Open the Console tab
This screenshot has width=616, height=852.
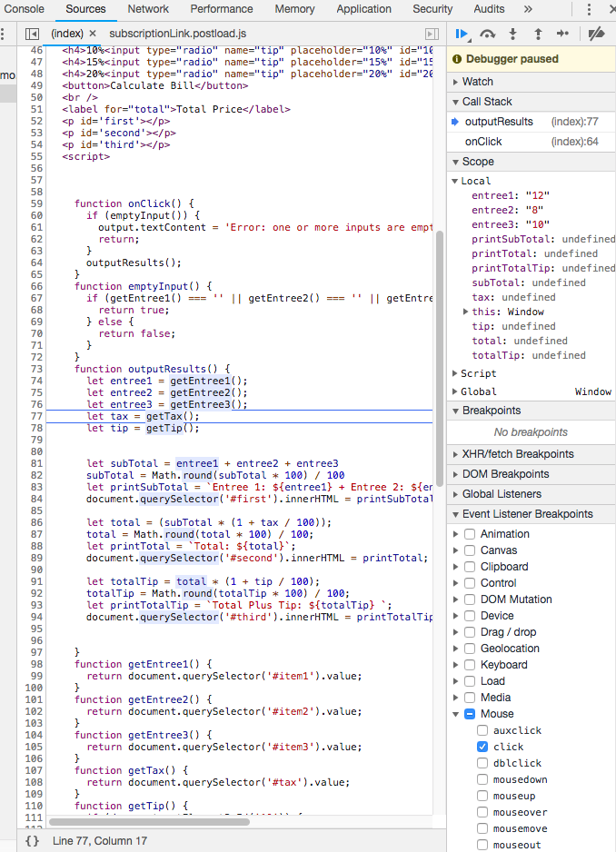pyautogui.click(x=25, y=9)
